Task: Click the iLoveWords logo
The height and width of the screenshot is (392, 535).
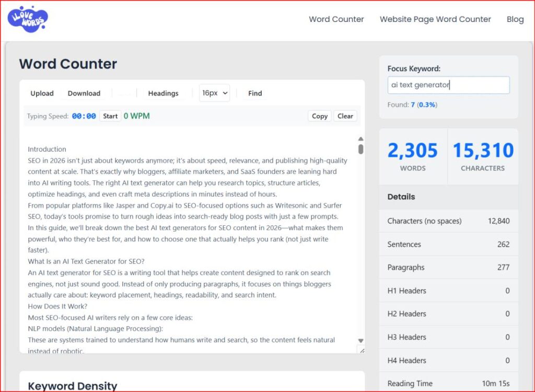Action: (27, 19)
